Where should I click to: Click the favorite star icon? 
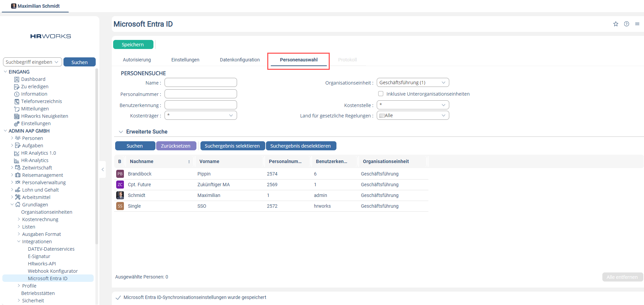(x=616, y=24)
